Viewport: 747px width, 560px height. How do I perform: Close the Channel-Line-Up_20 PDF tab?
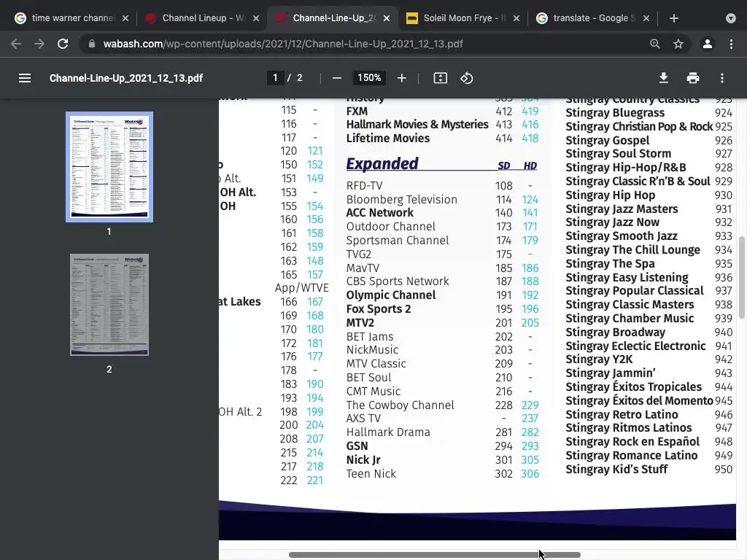(x=387, y=18)
